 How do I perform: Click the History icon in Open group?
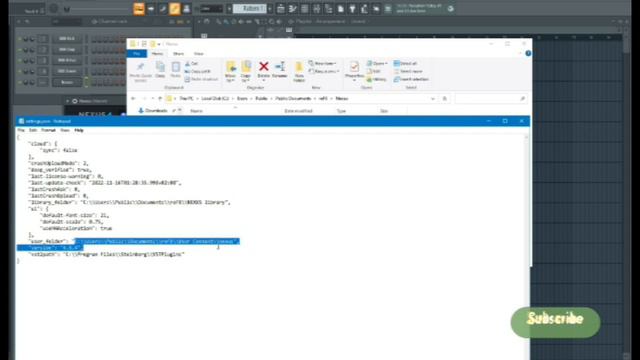[x=369, y=79]
